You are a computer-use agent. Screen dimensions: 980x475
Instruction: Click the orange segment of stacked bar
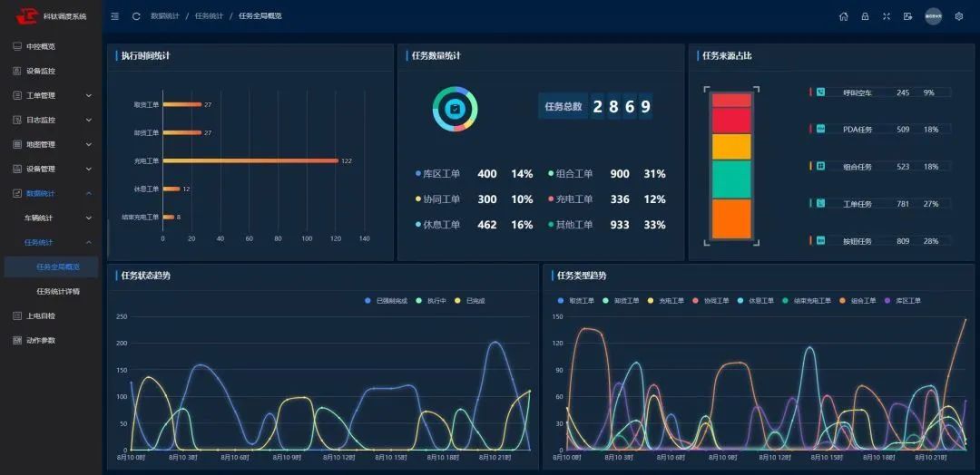coord(731,218)
